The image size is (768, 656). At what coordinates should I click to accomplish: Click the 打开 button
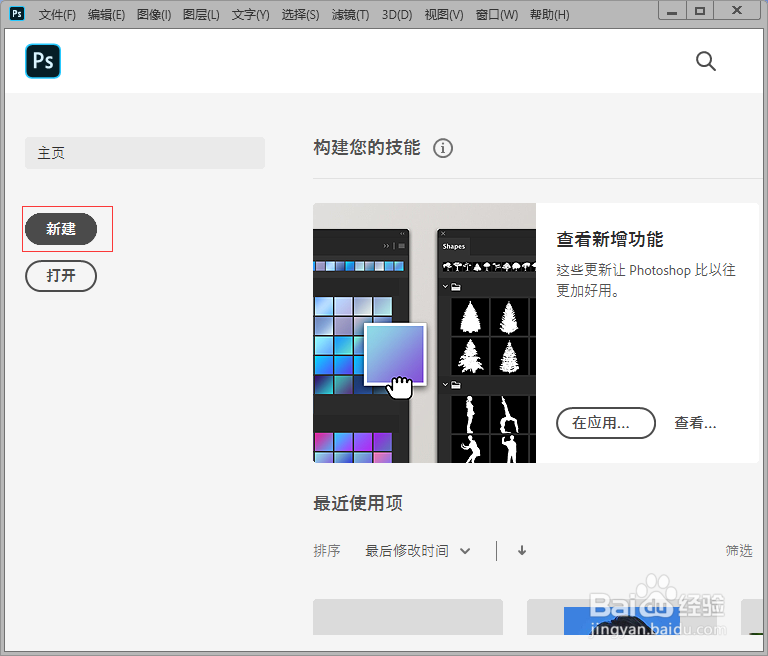coord(61,276)
